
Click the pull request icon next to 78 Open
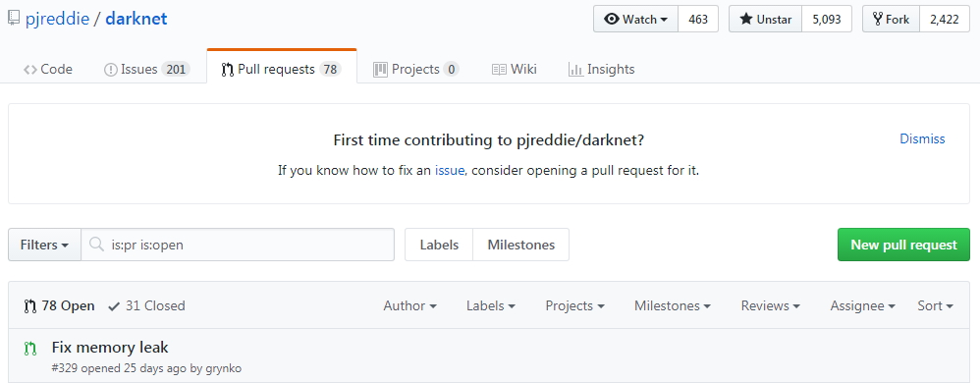coord(30,306)
